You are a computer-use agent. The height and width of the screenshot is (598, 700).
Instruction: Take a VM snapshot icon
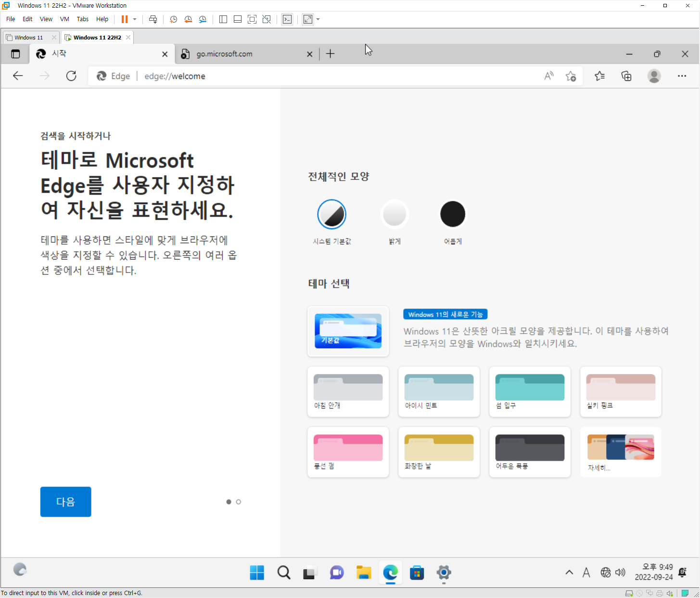pyautogui.click(x=173, y=19)
